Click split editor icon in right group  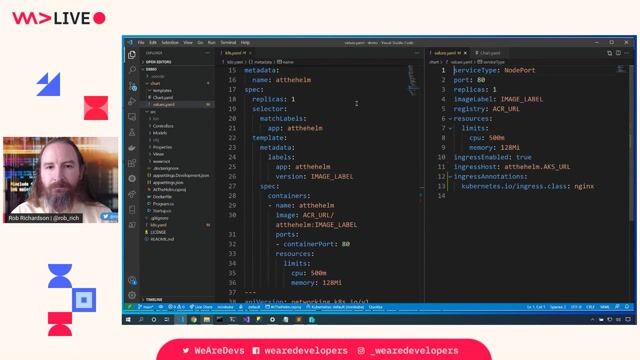pyautogui.click(x=618, y=53)
